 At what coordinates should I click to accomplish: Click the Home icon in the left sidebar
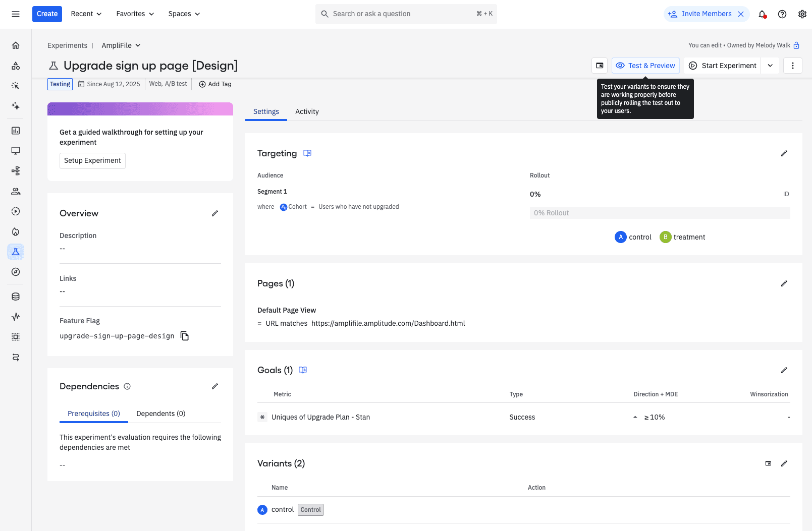[16, 45]
